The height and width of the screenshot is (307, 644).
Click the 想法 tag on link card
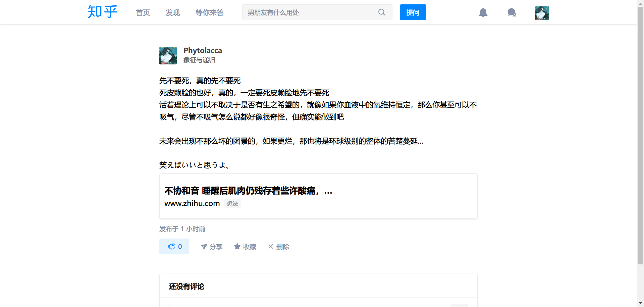(x=232, y=204)
